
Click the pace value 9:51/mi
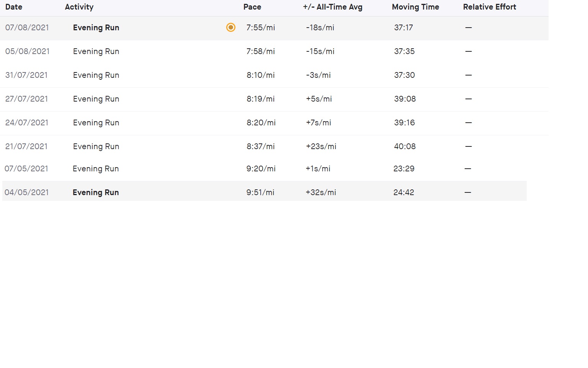click(260, 192)
